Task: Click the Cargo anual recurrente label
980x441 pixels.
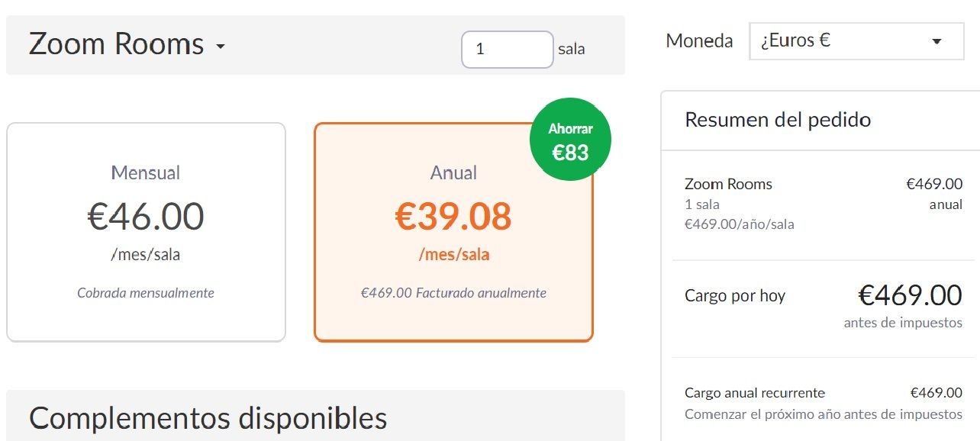Action: tap(754, 393)
